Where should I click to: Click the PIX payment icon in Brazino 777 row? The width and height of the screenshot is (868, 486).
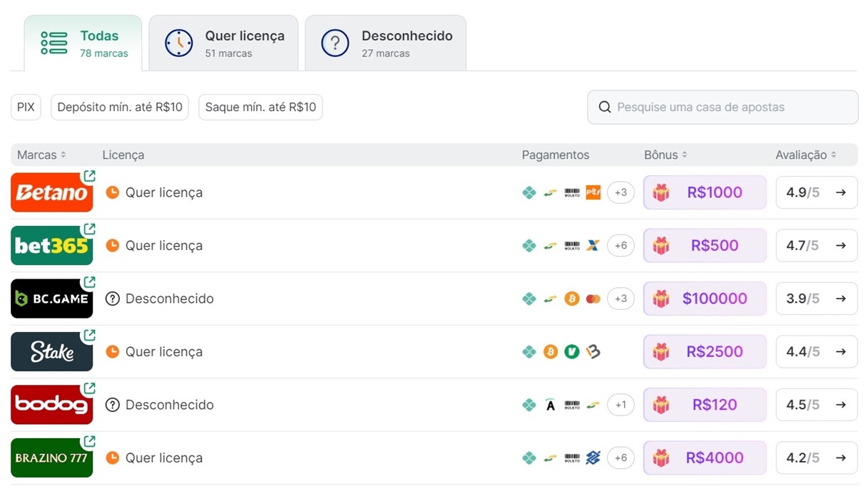529,458
